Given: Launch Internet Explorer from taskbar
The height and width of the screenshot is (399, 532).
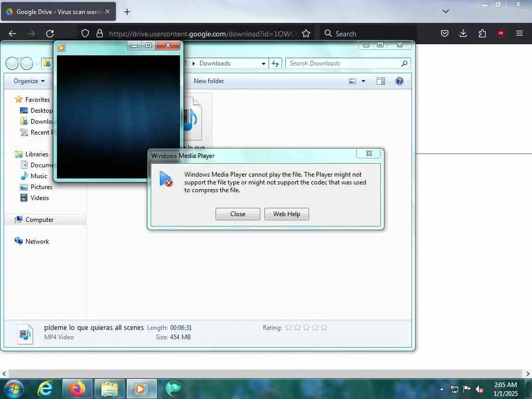Looking at the screenshot, I should click(45, 389).
